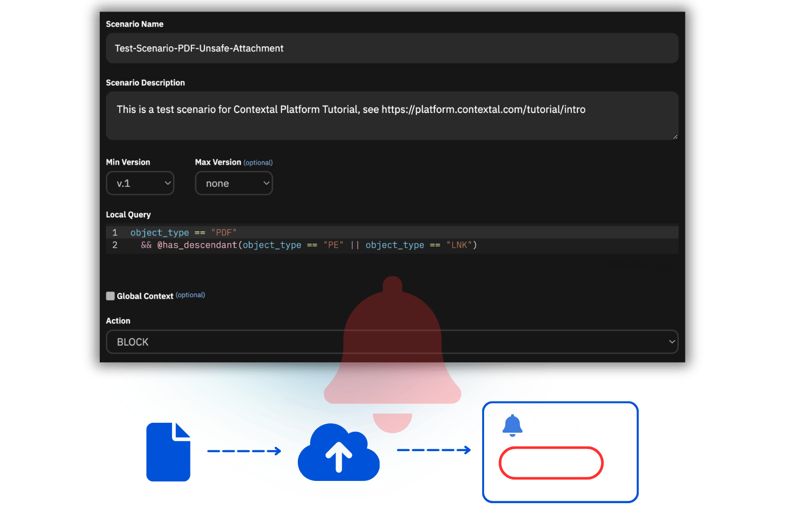Click the small bell icon beside Actions
The width and height of the screenshot is (798, 532).
tap(512, 425)
